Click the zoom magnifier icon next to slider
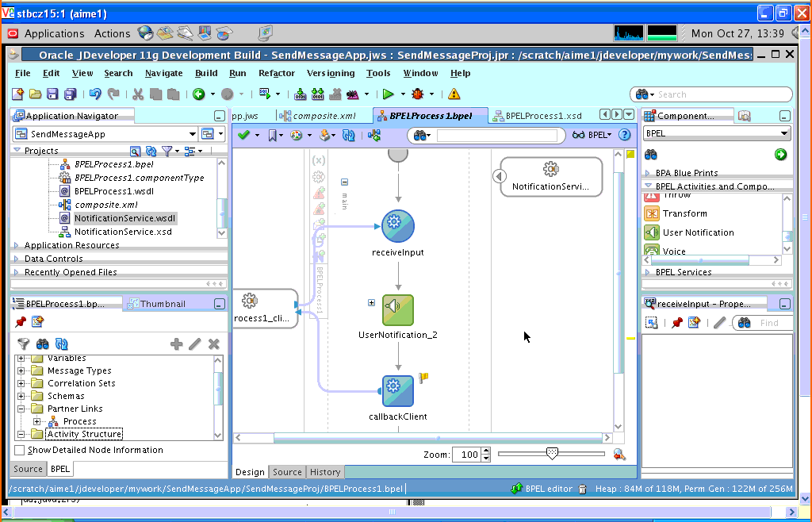Viewport: 812px width, 522px height. [x=619, y=454]
